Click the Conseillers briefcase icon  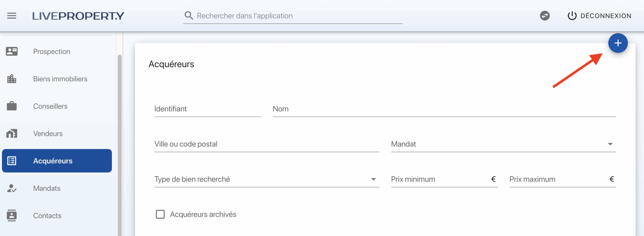tap(12, 106)
